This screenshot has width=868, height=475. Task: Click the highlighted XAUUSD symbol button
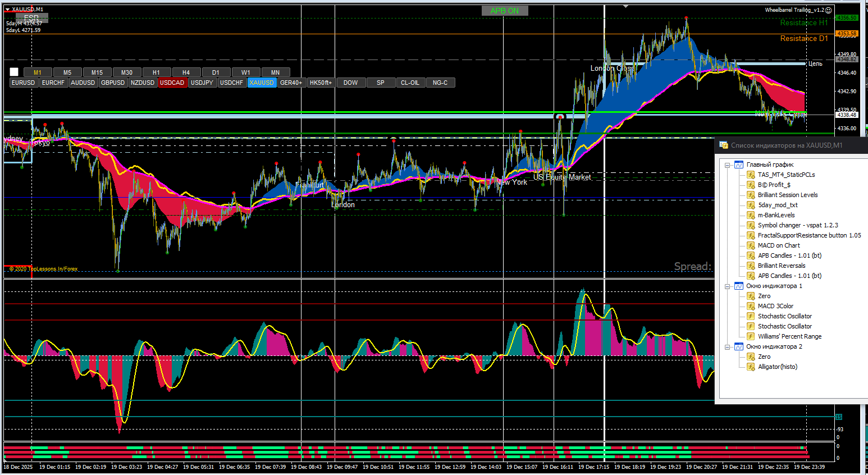262,83
